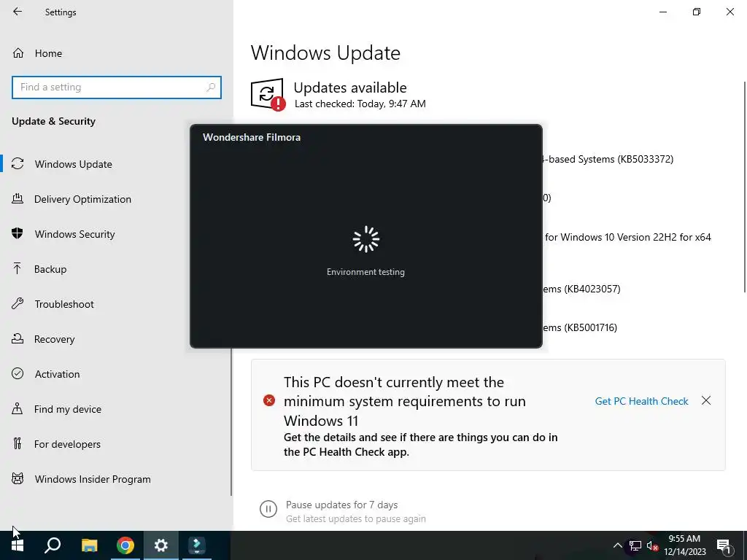This screenshot has height=560, width=747.
Task: Click the red error icon in Windows 11 notice
Action: pos(269,400)
